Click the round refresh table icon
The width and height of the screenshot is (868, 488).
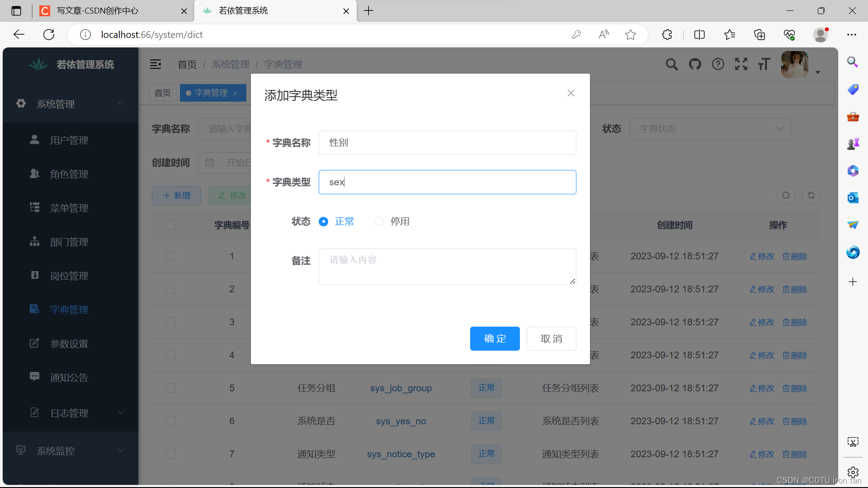[x=811, y=195]
